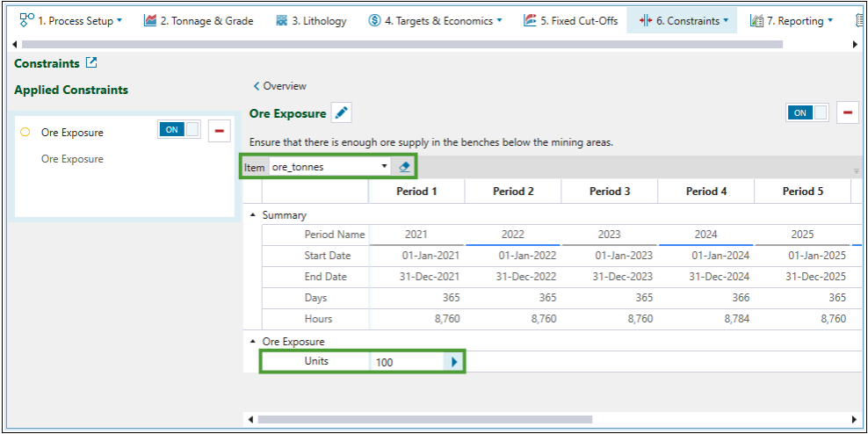Click the Period 2 column header

[x=513, y=192]
